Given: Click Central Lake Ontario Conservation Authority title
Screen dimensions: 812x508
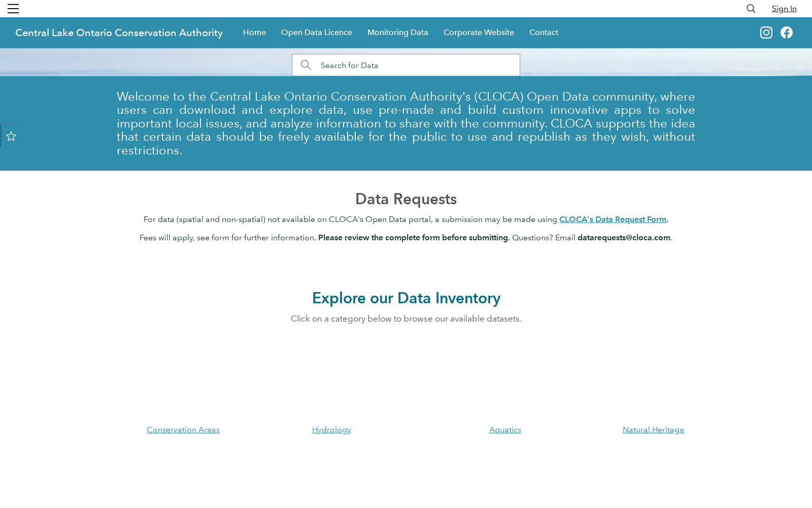Looking at the screenshot, I should click(119, 33).
